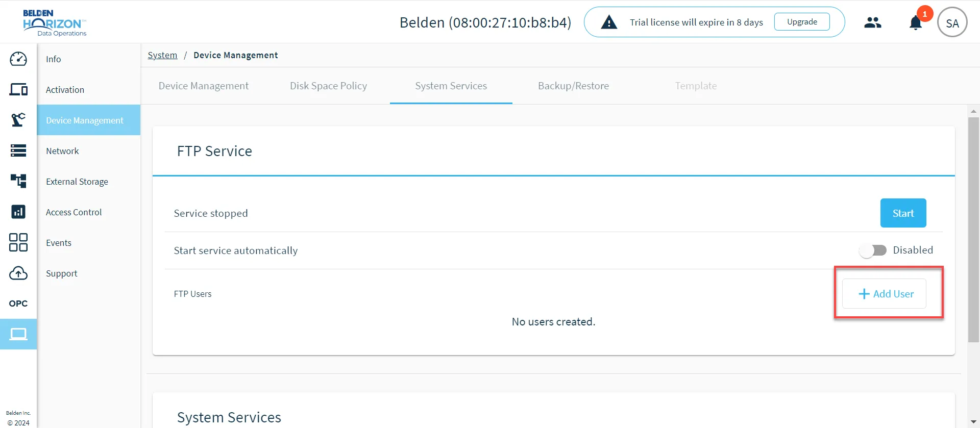Switch to the Device Management tab

pos(204,86)
